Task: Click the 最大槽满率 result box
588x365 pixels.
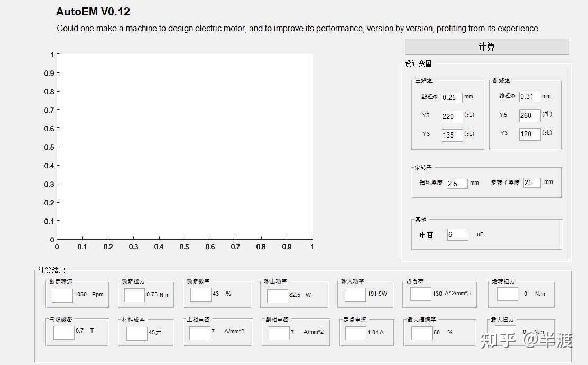Action: click(422, 333)
